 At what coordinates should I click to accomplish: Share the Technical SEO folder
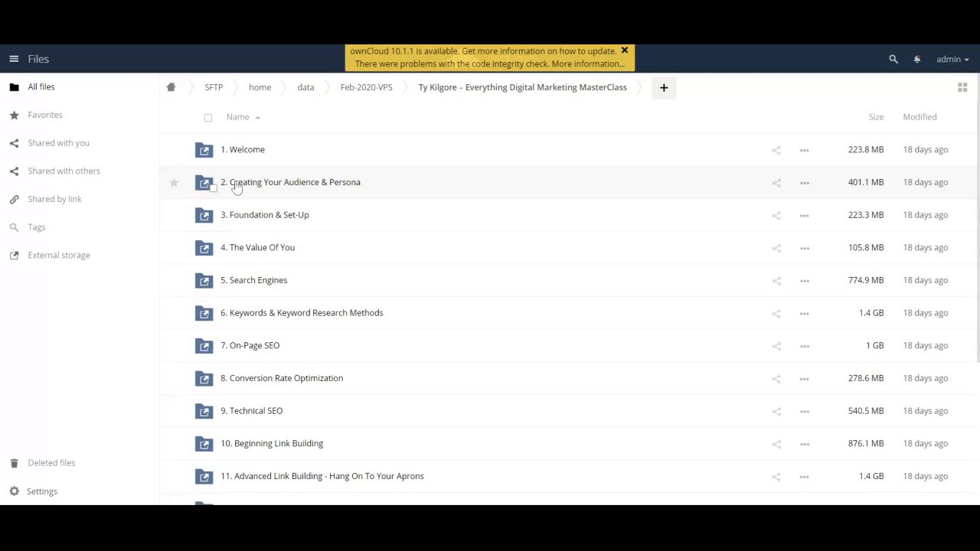pos(776,412)
